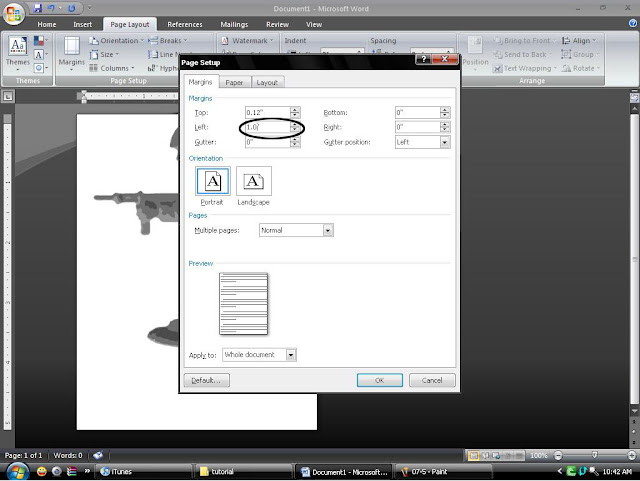Click the Right margin input field

[x=418, y=127]
